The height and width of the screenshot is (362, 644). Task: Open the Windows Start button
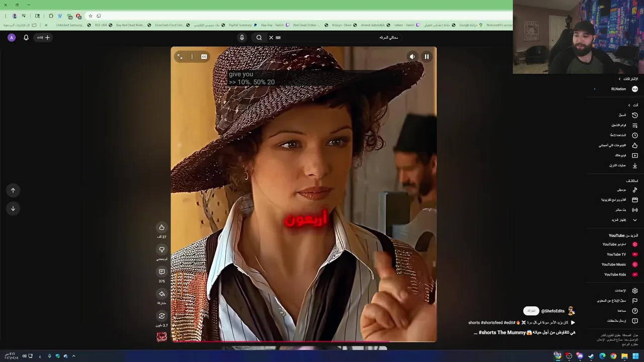(x=635, y=356)
